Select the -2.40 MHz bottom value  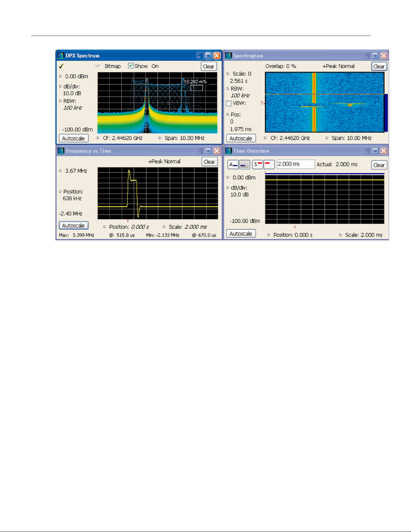pos(71,213)
